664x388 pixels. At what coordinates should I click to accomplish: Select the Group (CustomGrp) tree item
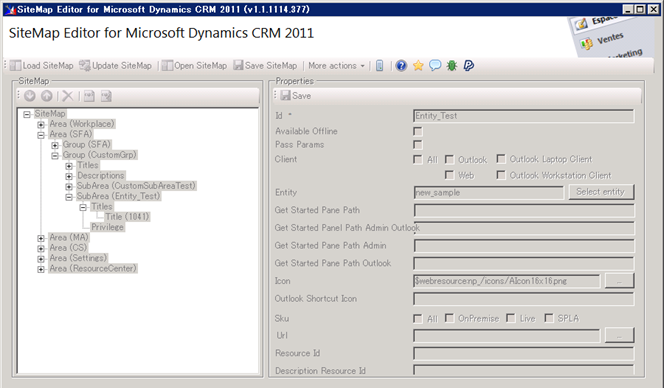tap(100, 155)
